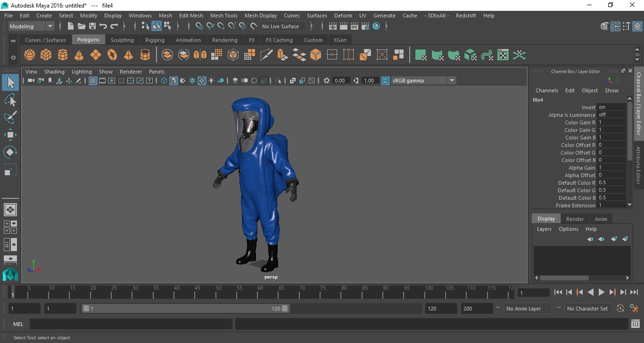Open the No Anim Layer dropdown
This screenshot has height=343, width=644.
pos(528,309)
